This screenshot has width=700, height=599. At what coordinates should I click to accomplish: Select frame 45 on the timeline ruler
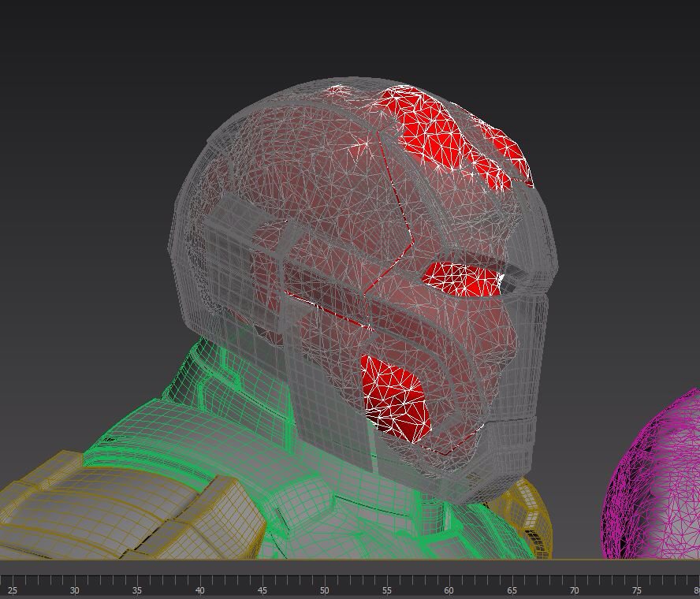tap(262, 590)
